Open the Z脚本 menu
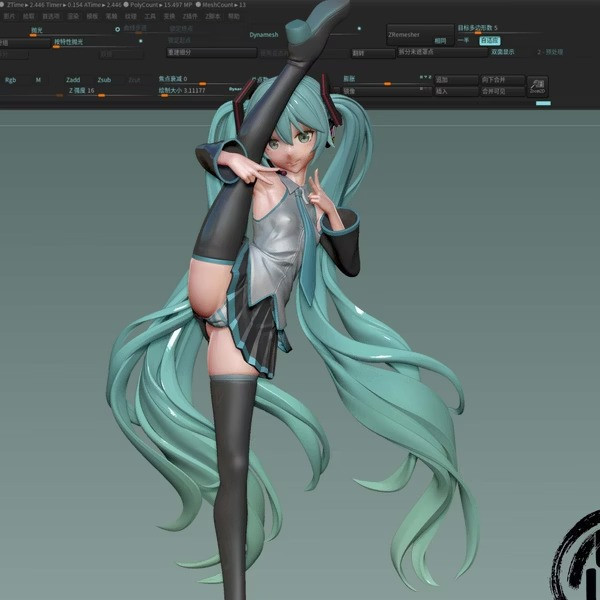Viewport: 600px width, 600px height. tap(213, 16)
